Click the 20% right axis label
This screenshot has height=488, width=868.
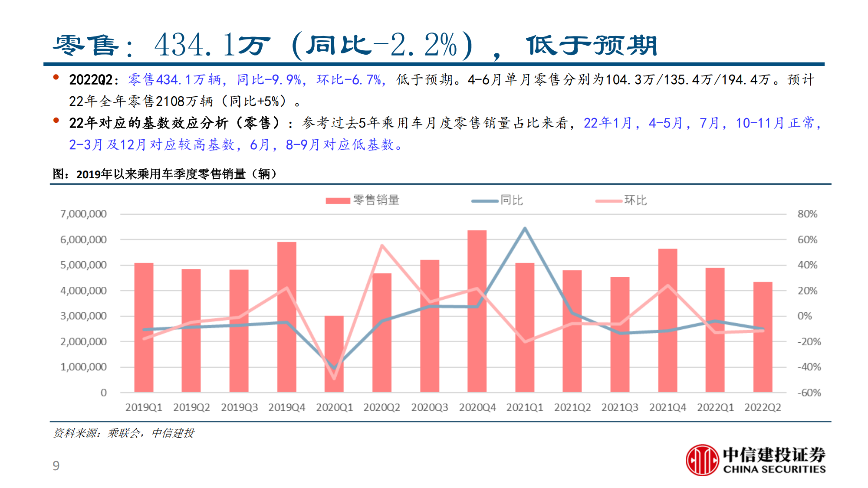(x=807, y=291)
